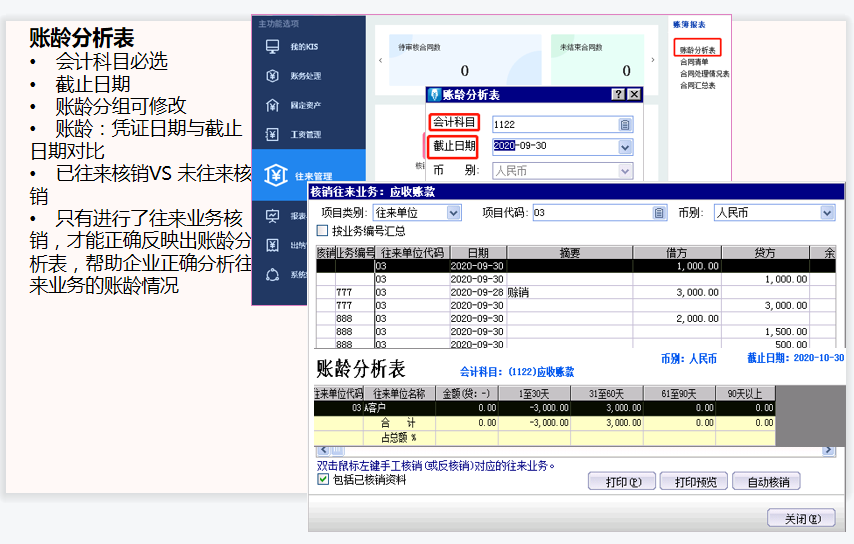Click the help question-mark button on 账龄分析表 dialog

(x=618, y=94)
